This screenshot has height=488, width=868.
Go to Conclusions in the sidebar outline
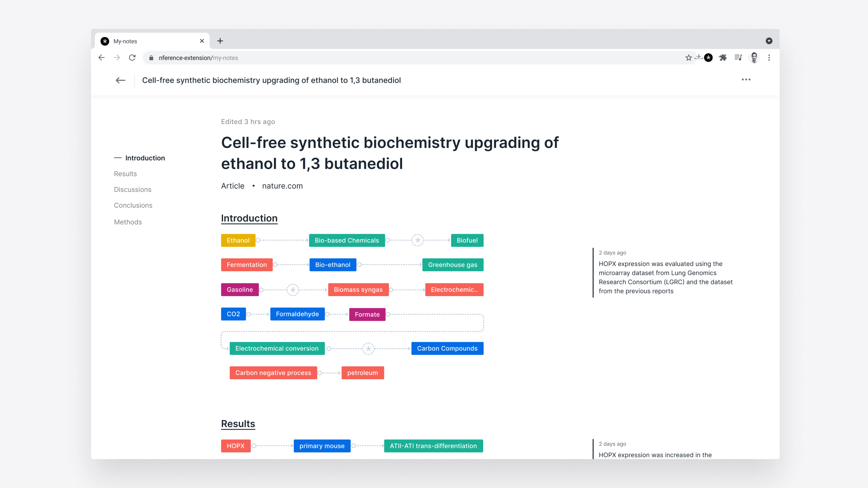coord(133,205)
